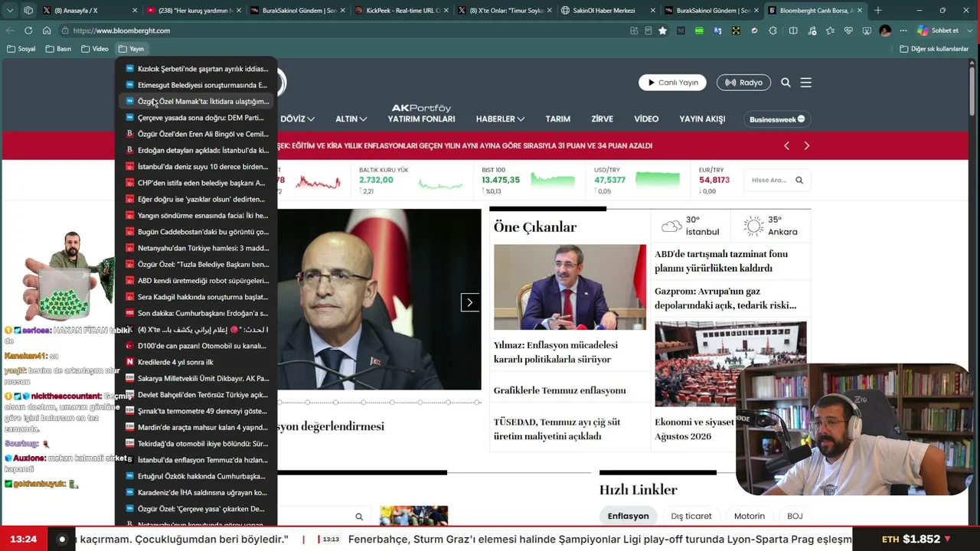Viewport: 980px width, 551px height.
Task: Show next breaking news headline arrow
Action: pyautogui.click(x=806, y=145)
